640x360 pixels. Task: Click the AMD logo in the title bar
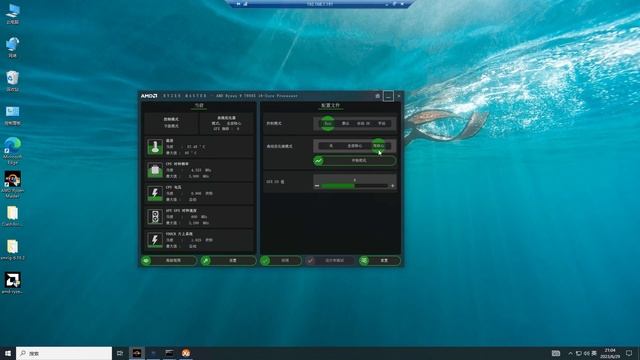pyautogui.click(x=149, y=96)
